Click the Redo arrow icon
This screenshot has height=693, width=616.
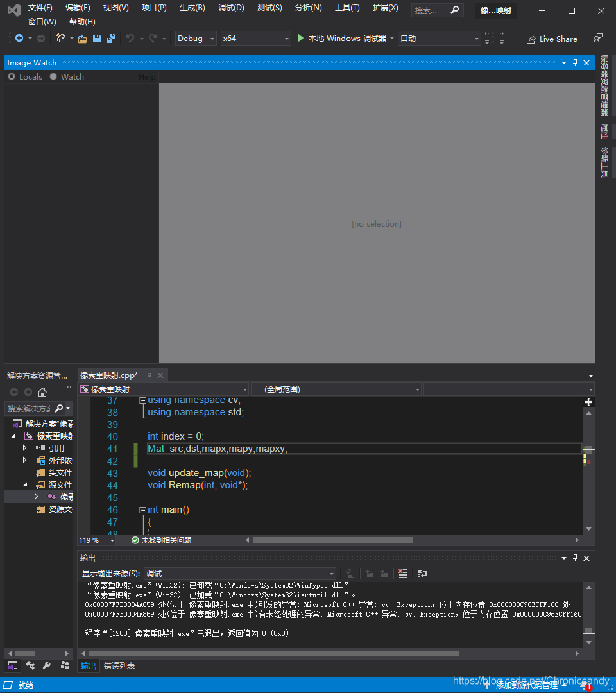(153, 38)
